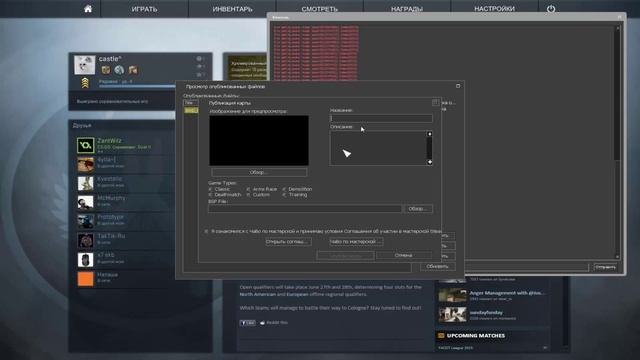Select the yellow highlighted entry in published files list

[191, 110]
